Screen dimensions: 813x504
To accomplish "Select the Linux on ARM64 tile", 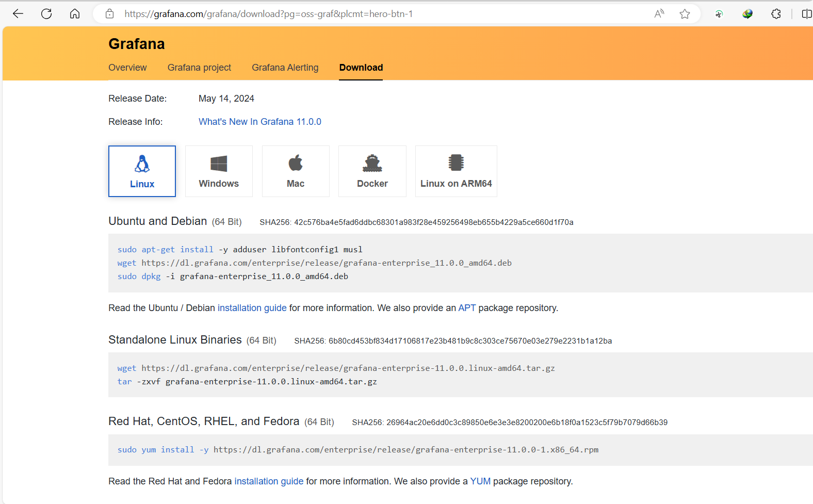I will [x=456, y=171].
